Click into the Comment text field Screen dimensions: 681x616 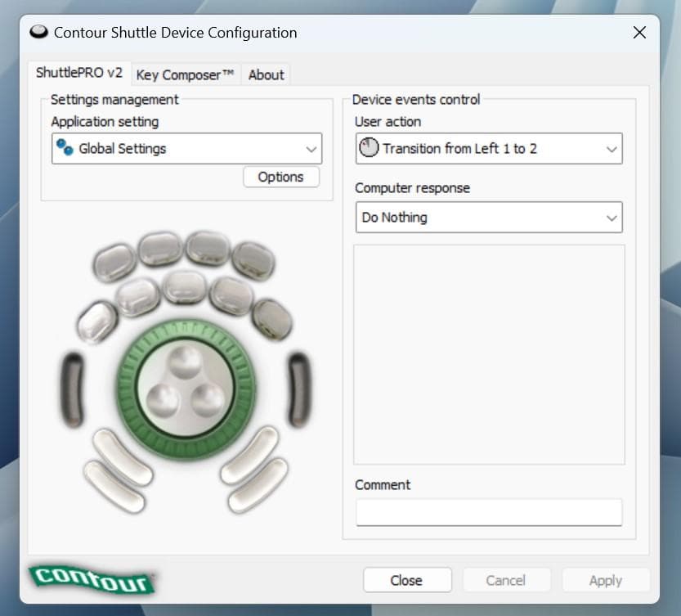(x=489, y=513)
